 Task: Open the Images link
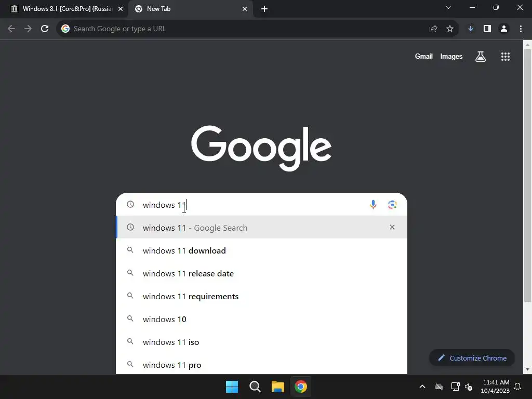click(x=451, y=56)
